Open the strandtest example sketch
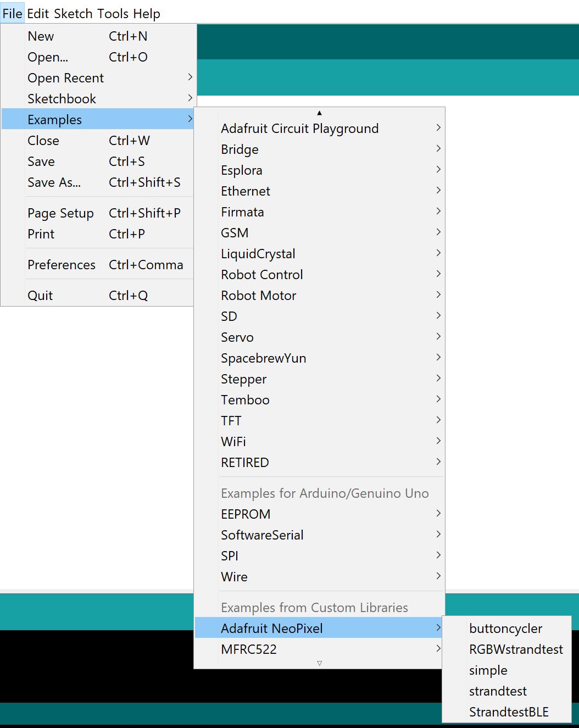 pos(498,691)
